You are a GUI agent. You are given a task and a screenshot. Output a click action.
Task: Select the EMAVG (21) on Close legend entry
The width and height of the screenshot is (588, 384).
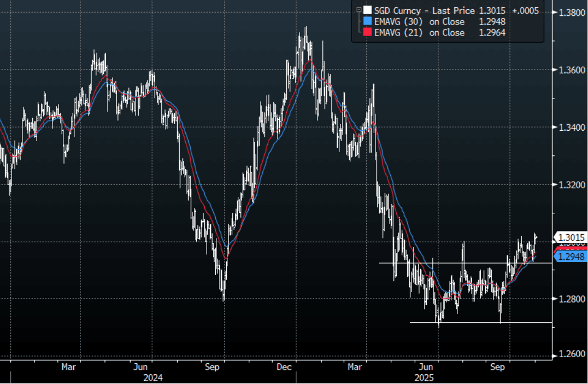tap(419, 33)
